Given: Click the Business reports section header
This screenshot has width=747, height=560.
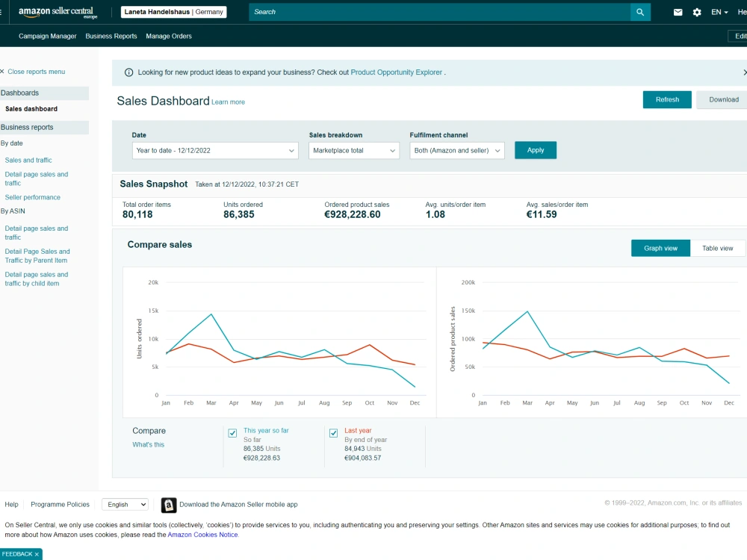Looking at the screenshot, I should pos(44,127).
